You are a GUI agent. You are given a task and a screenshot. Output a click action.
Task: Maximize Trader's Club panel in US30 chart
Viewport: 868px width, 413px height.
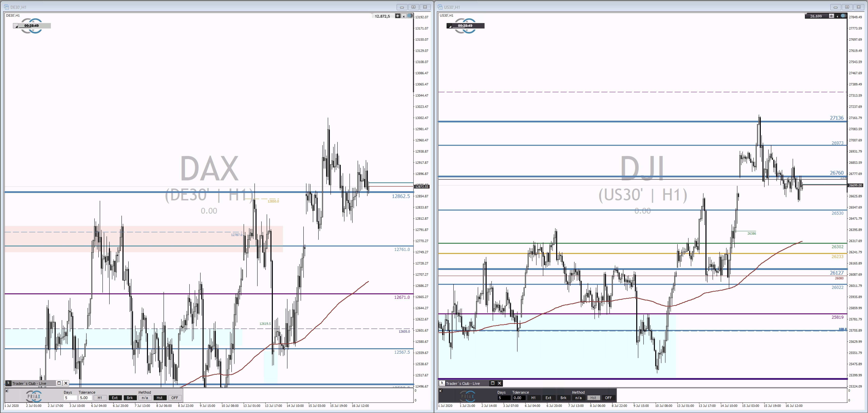coord(493,383)
